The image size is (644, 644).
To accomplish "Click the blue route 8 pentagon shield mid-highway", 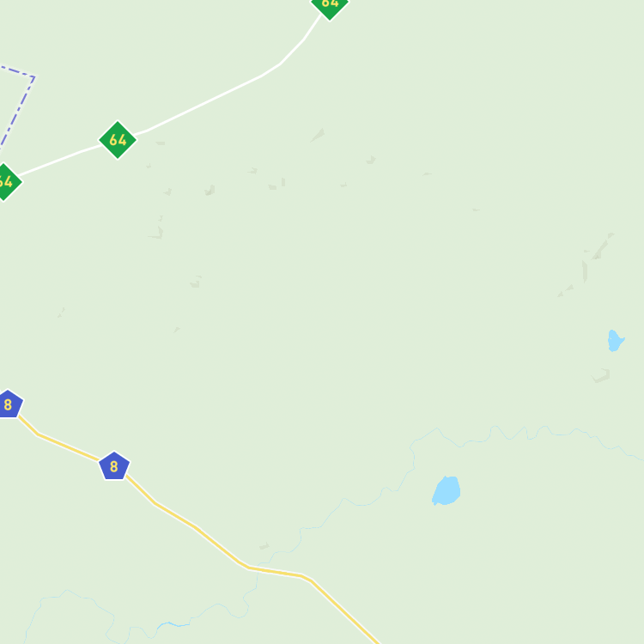I will [x=114, y=465].
